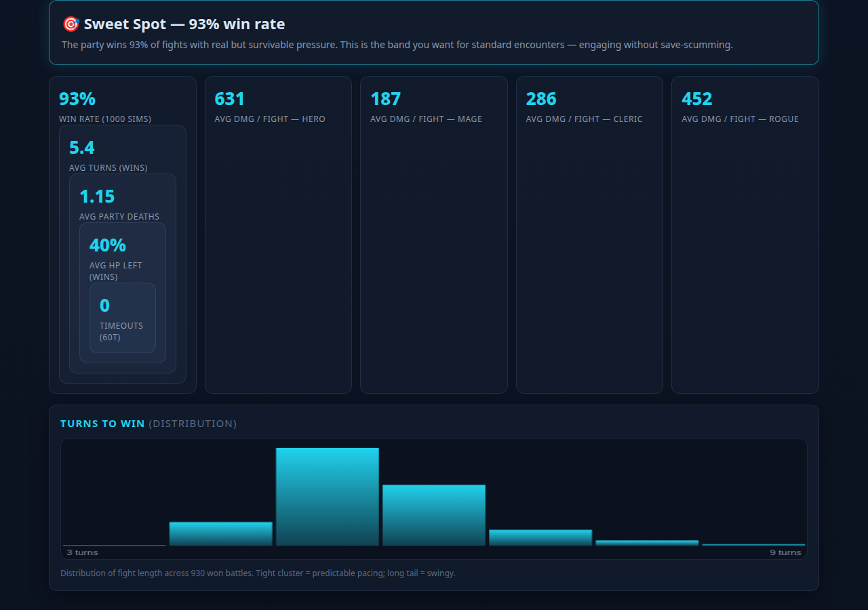Click the target emoji beside Sweet Spot

point(71,24)
